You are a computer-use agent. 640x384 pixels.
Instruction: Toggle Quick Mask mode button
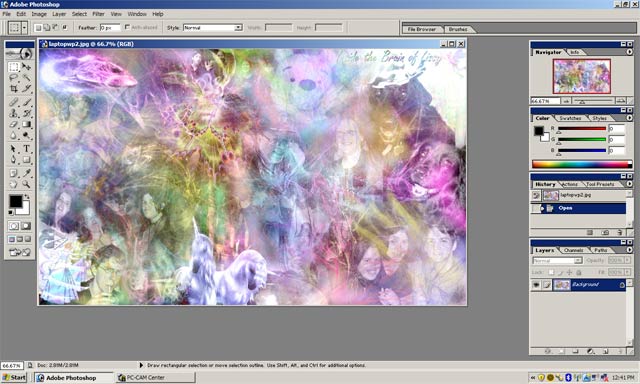[26, 226]
